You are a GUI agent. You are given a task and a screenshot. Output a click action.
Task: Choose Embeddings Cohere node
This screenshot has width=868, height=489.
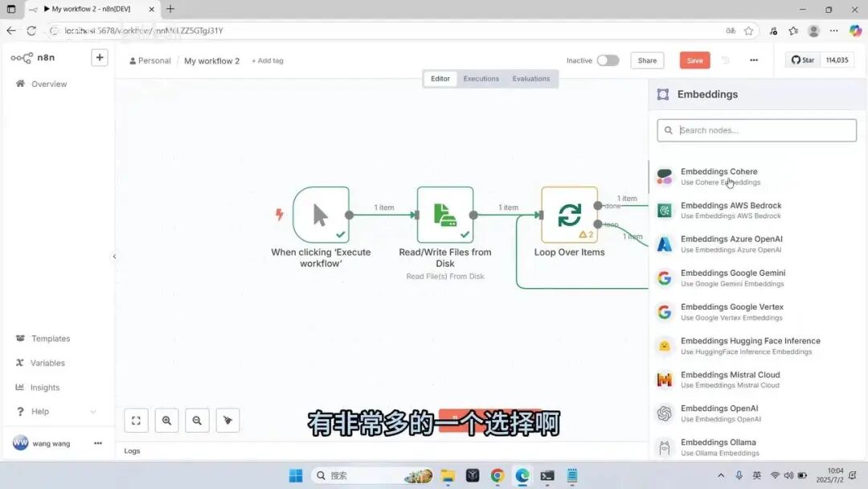click(757, 177)
